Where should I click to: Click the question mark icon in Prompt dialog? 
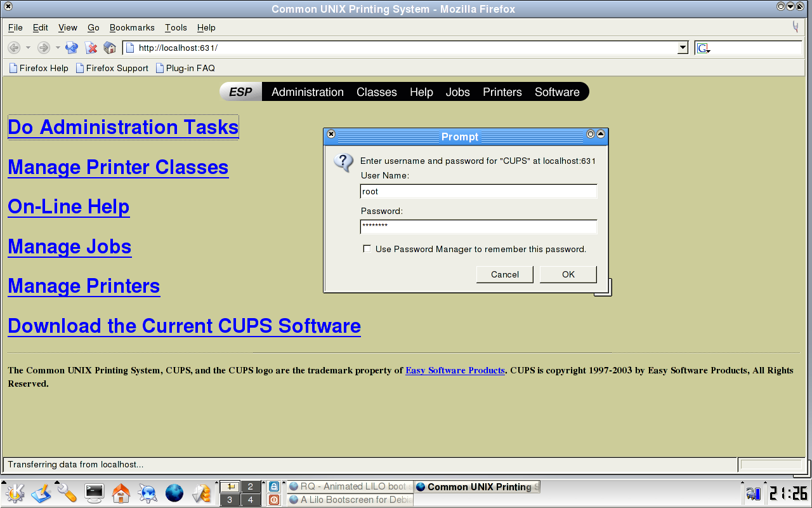(x=343, y=163)
